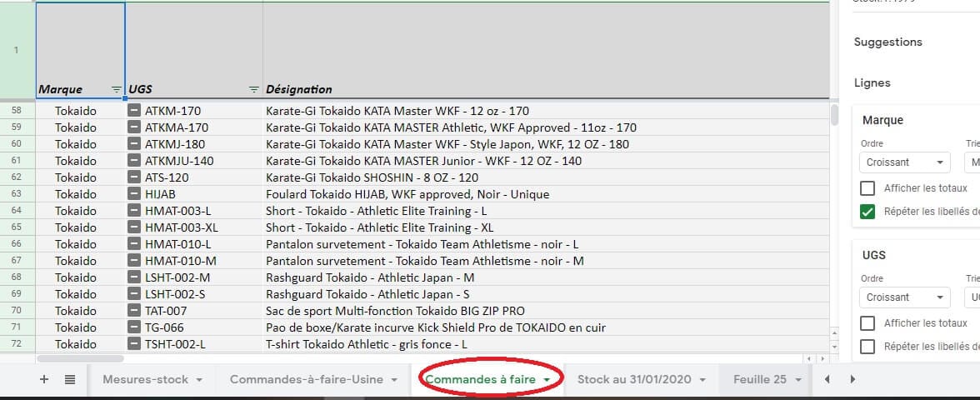The width and height of the screenshot is (980, 400).
Task: Open the UGS column filter
Action: [x=253, y=89]
